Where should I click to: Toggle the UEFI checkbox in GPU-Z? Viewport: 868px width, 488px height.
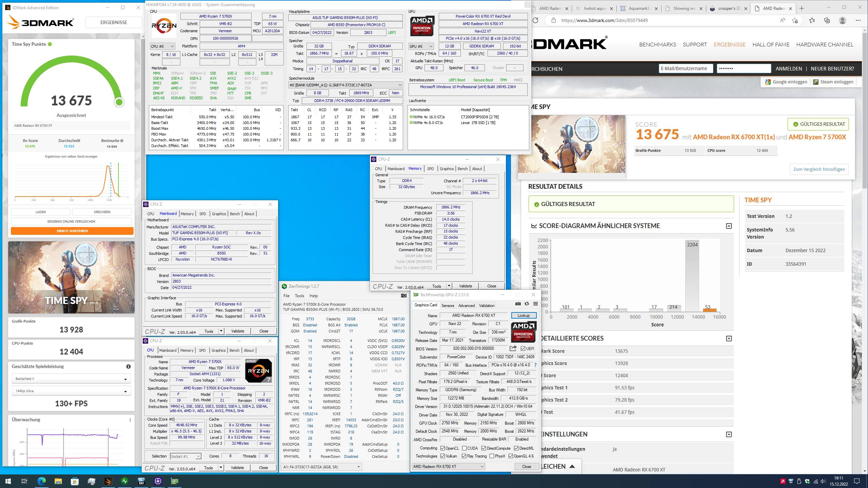pyautogui.click(x=523, y=348)
